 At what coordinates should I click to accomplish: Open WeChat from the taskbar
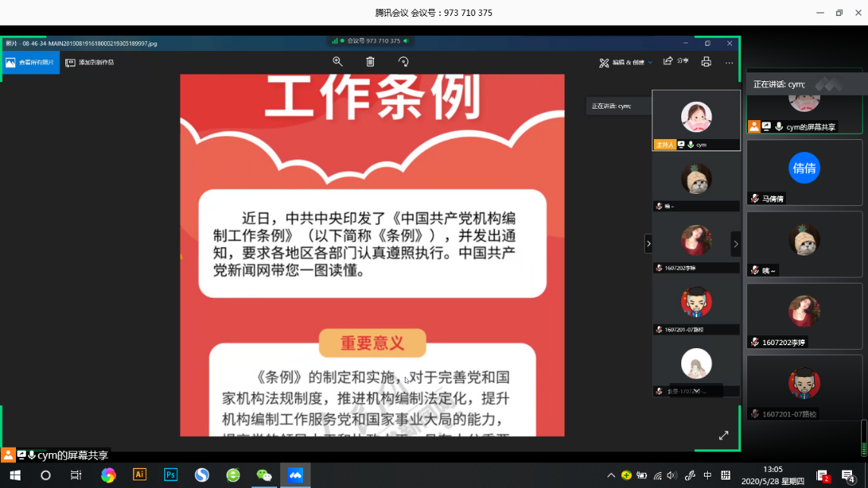point(264,475)
